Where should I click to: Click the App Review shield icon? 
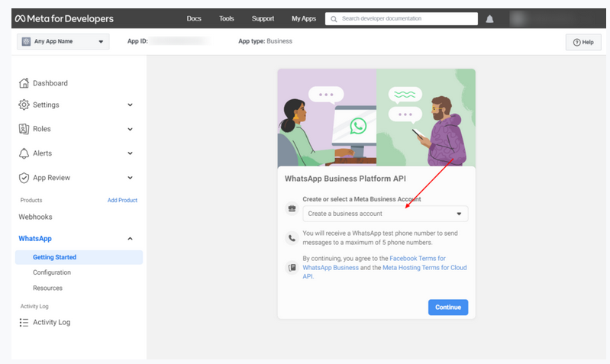(x=24, y=178)
